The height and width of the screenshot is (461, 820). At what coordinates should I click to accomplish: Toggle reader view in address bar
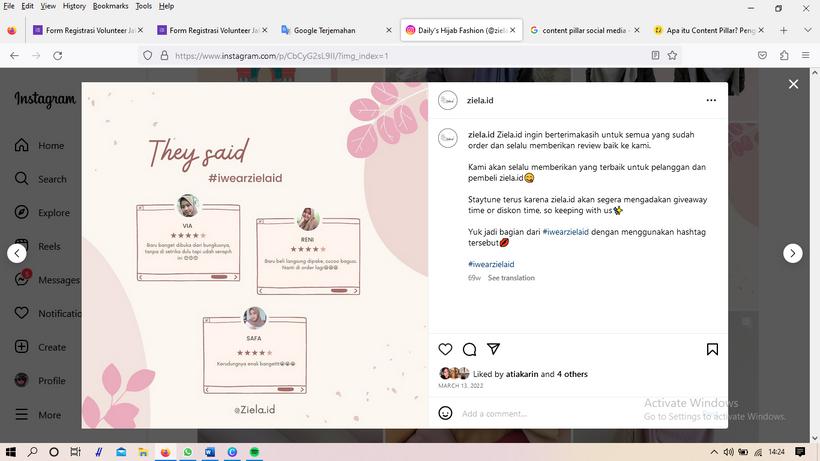coord(655,55)
